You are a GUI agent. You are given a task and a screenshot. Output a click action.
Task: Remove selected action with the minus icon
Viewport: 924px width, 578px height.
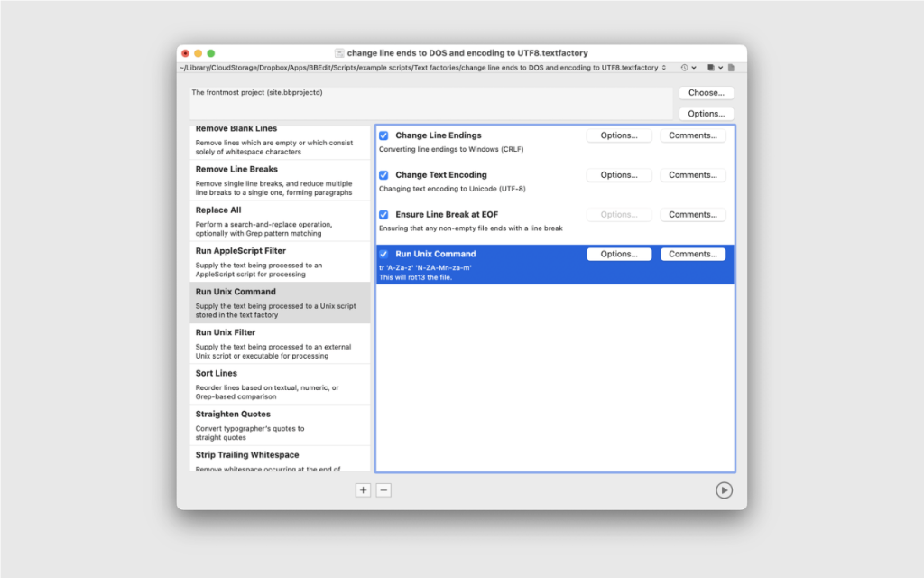(x=383, y=489)
